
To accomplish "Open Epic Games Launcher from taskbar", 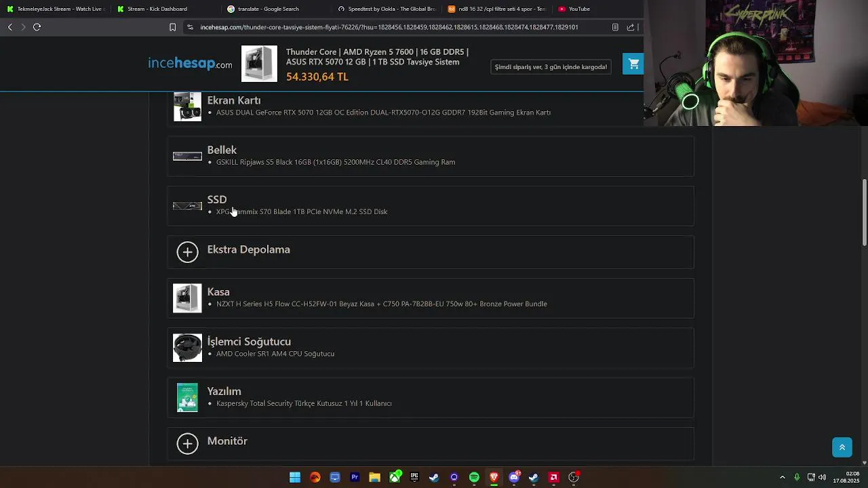I will [414, 477].
